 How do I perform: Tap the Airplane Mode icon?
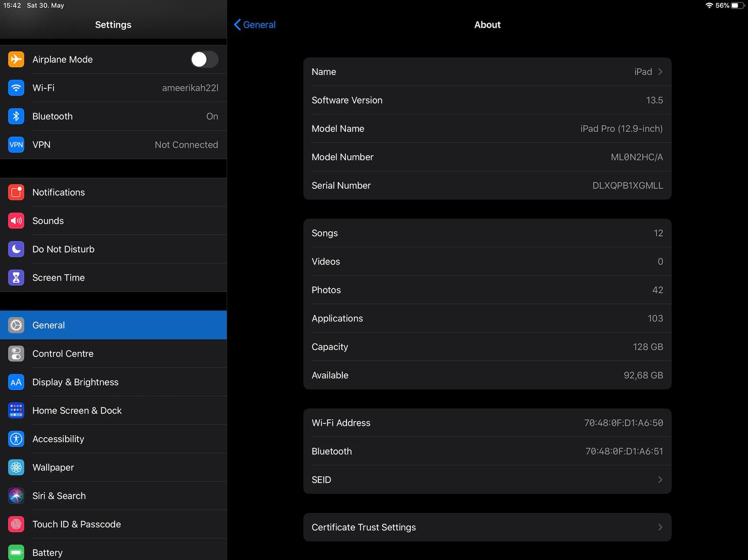point(16,59)
